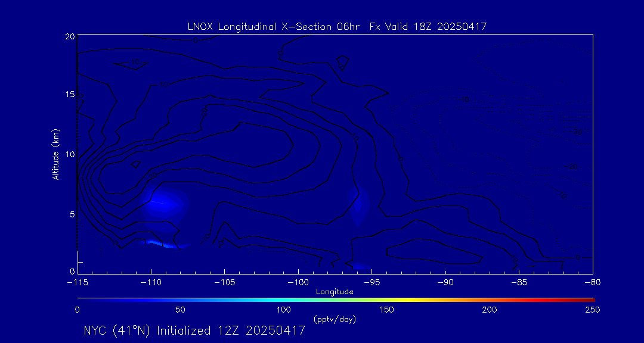Click the color bar label 200
The image size is (644, 343).
pyautogui.click(x=490, y=310)
